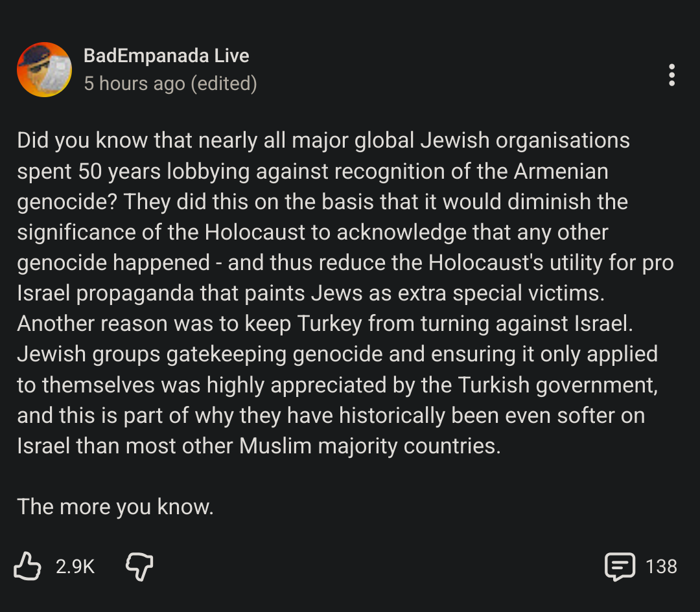Open the BadEmpanada Live channel name

click(167, 56)
